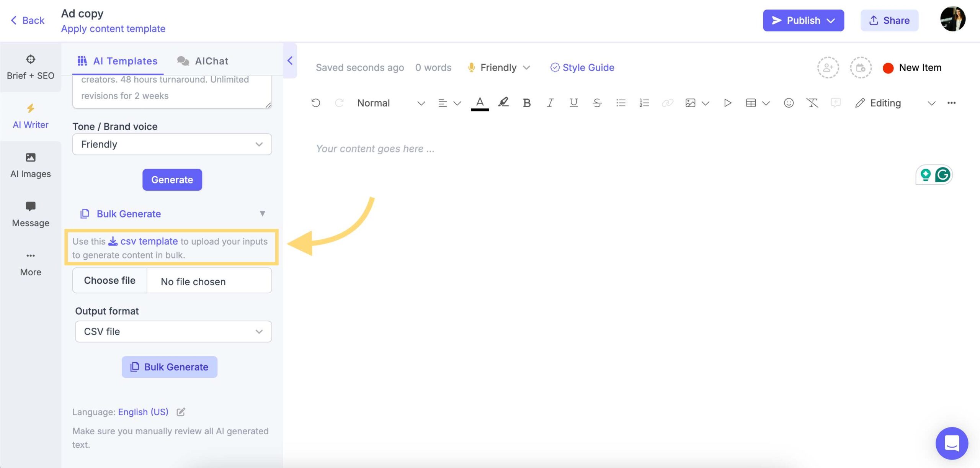Screen dimensions: 980x468
Task: Click the assign user icon
Action: 828,68
